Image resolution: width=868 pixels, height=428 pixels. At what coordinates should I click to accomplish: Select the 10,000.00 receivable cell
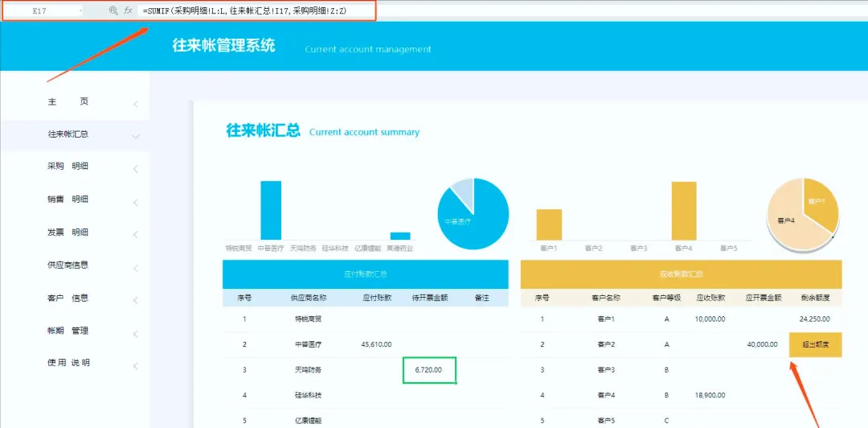click(710, 319)
